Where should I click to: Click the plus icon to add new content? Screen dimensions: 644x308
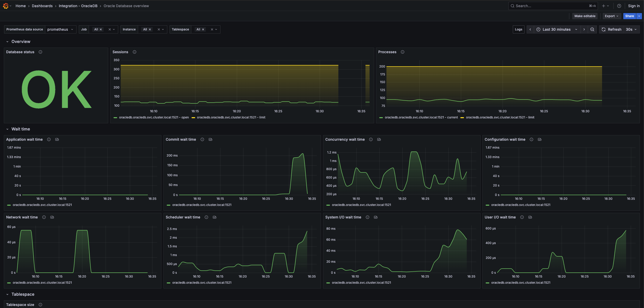pos(604,6)
